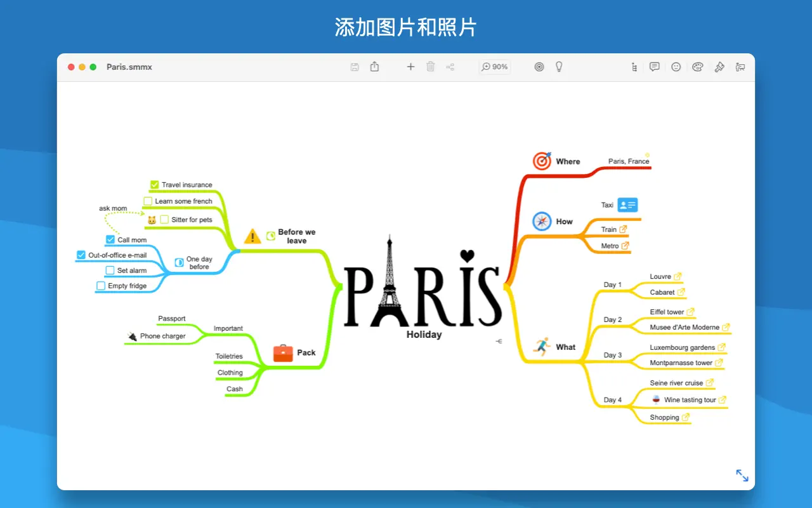The image size is (812, 508).
Task: Open the Cabaret external link icon
Action: pyautogui.click(x=681, y=292)
